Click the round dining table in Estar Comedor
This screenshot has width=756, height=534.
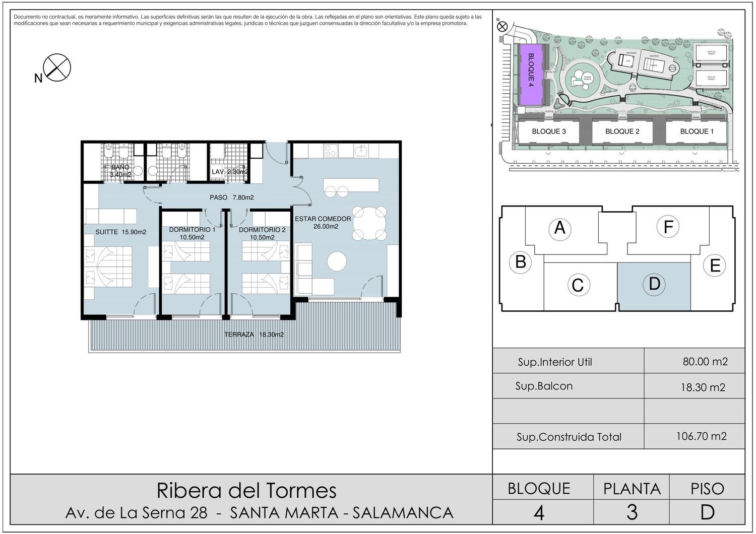369,224
